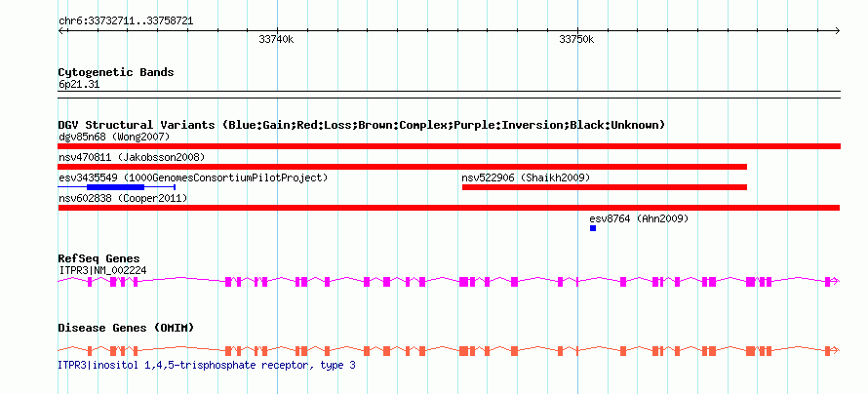The width and height of the screenshot is (868, 394).
Task: Click the DGV Structural Variants track heading
Action: (x=362, y=125)
